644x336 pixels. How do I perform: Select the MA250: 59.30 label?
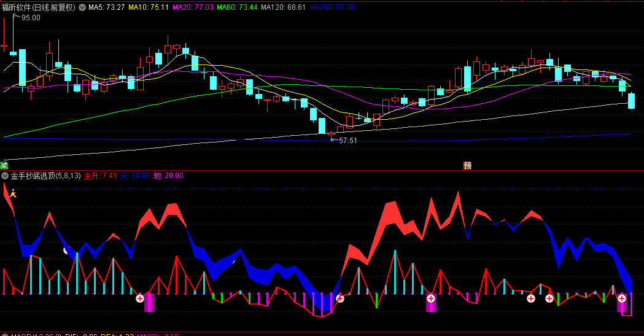(x=332, y=7)
